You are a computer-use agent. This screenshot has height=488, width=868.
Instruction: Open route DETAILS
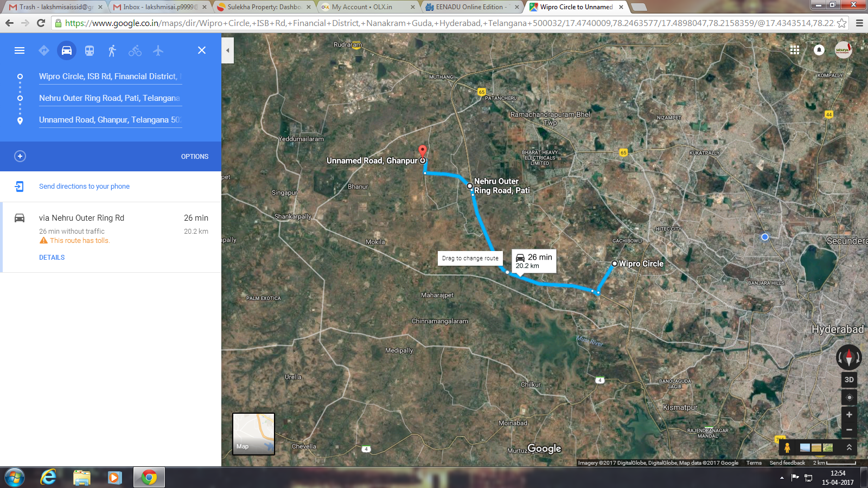(x=52, y=258)
